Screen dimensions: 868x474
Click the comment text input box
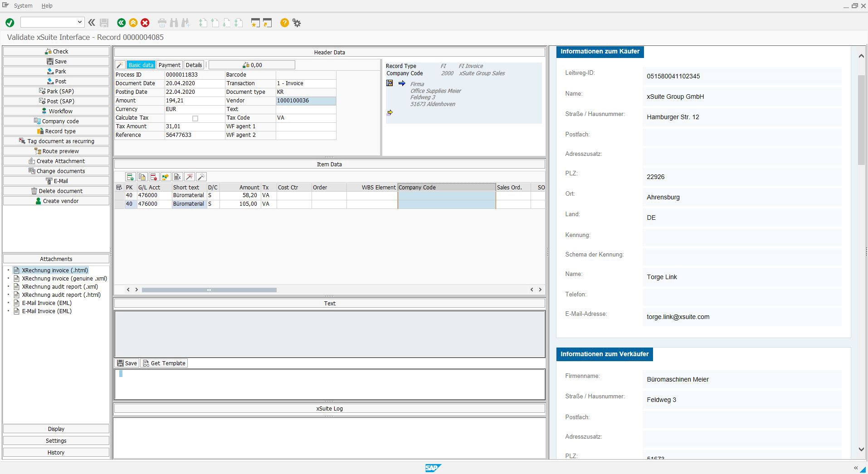click(x=330, y=384)
